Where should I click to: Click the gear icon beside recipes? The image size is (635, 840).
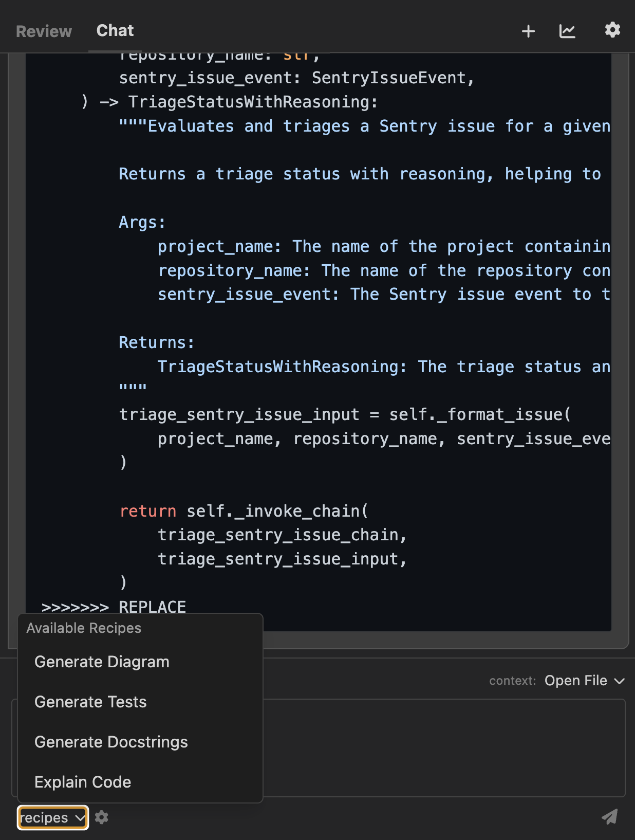point(102,817)
